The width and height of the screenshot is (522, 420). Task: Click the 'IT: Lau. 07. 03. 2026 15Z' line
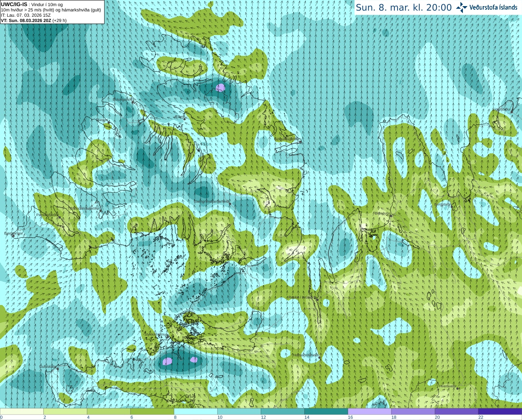[26, 15]
